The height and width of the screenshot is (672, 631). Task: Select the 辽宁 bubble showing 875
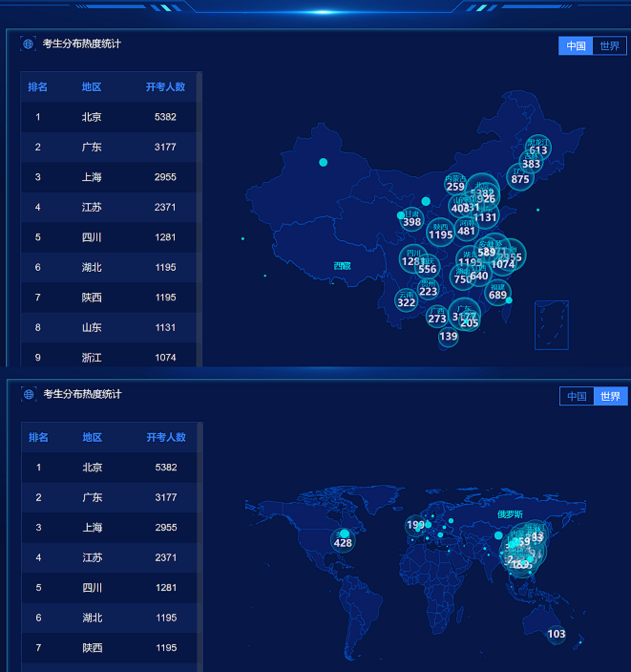pyautogui.click(x=520, y=177)
